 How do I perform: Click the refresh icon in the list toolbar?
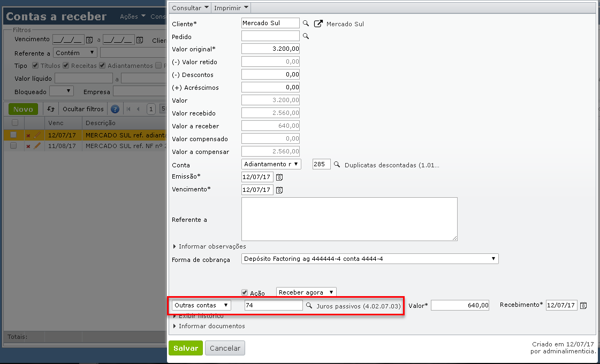(x=51, y=109)
